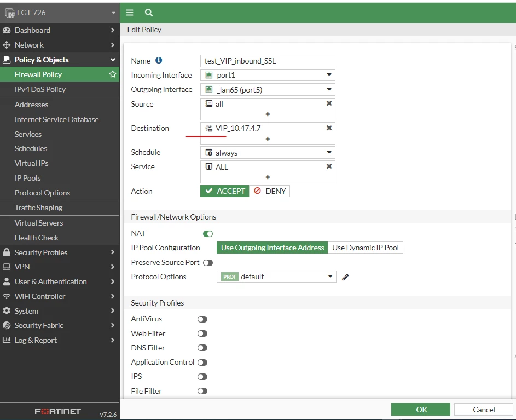
Task: Enable the Web Filter toggle
Action: click(202, 333)
